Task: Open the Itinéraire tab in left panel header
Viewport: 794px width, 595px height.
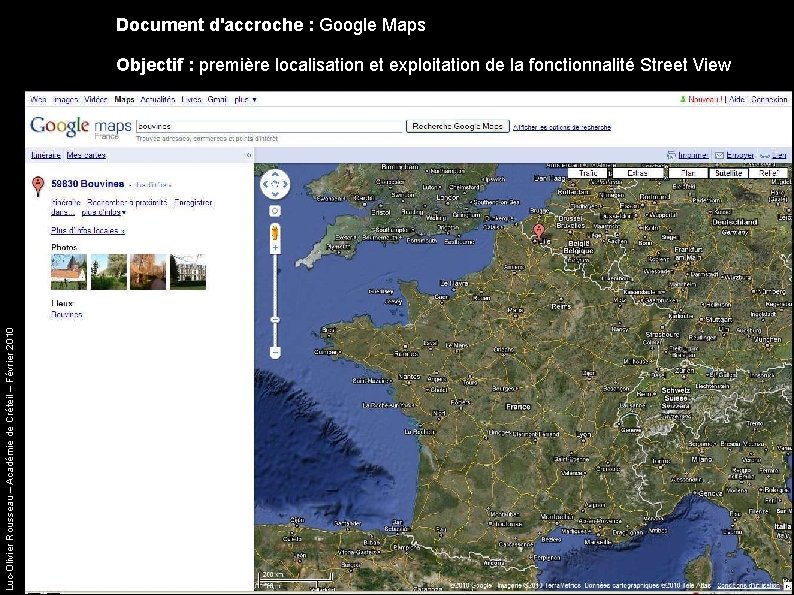Action: (46, 155)
